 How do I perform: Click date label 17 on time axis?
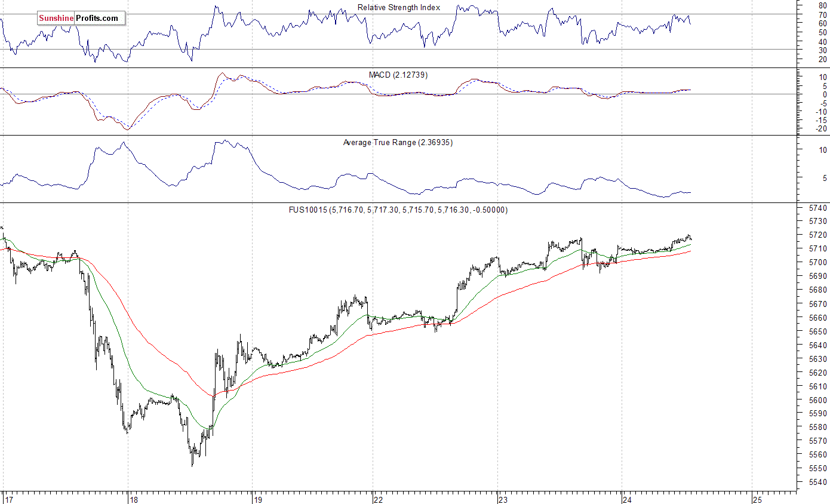coord(9,499)
